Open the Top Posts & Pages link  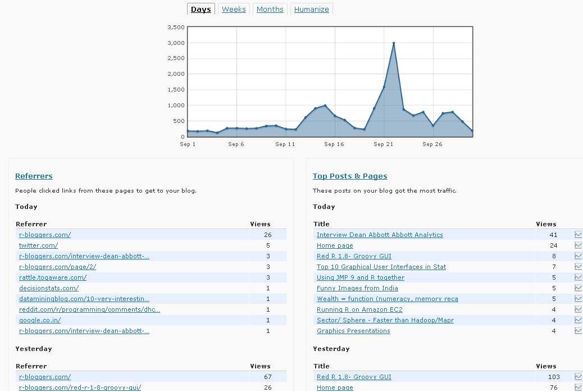(350, 176)
